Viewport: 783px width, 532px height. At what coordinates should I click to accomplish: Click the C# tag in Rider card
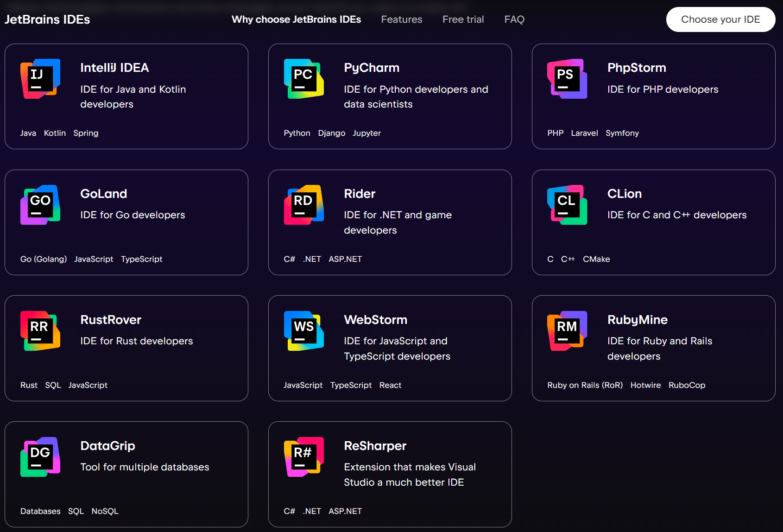pos(290,259)
